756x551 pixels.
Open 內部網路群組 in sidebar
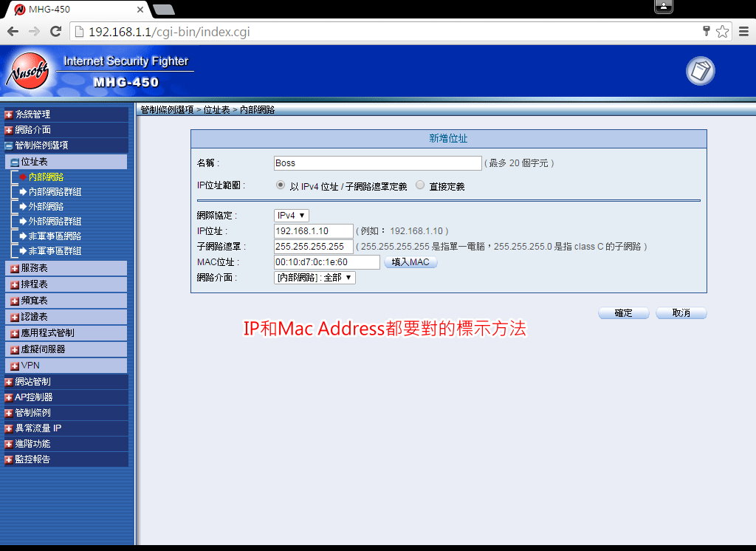coord(55,192)
